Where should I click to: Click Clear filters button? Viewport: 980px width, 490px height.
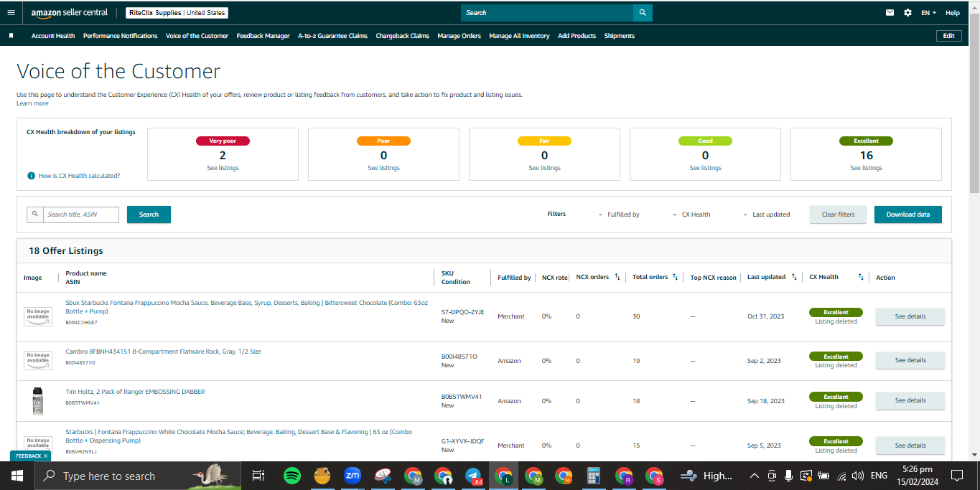838,215
